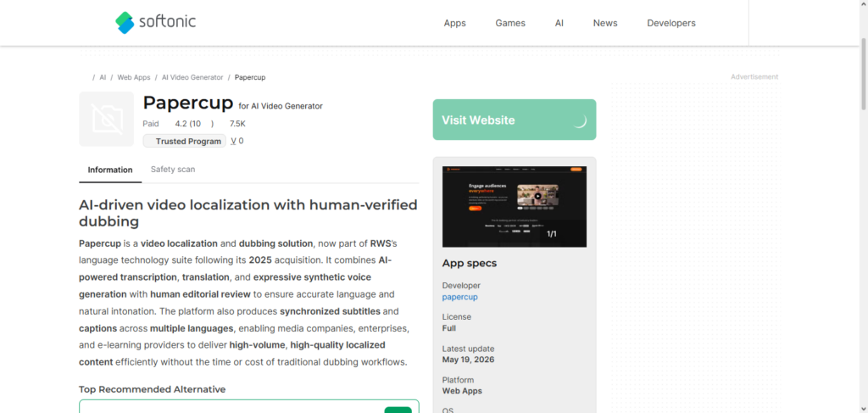The width and height of the screenshot is (868, 413).
Task: Click the 1/1 image counter
Action: [x=552, y=234]
